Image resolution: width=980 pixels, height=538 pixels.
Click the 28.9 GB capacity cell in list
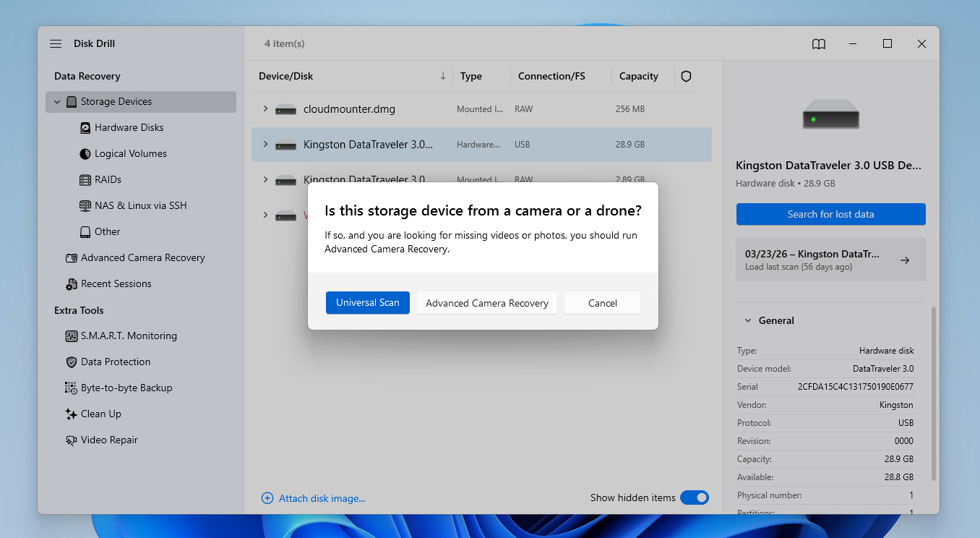coord(630,145)
